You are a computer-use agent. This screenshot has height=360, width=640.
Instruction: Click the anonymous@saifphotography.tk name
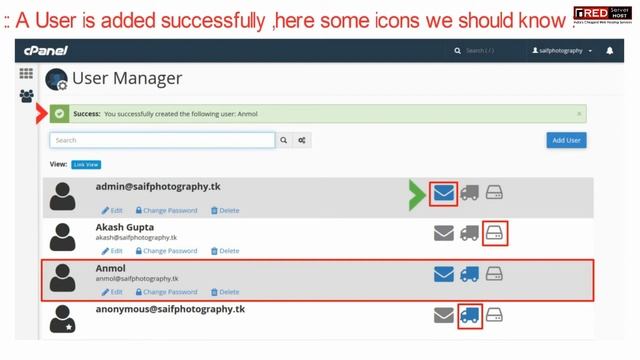170,309
